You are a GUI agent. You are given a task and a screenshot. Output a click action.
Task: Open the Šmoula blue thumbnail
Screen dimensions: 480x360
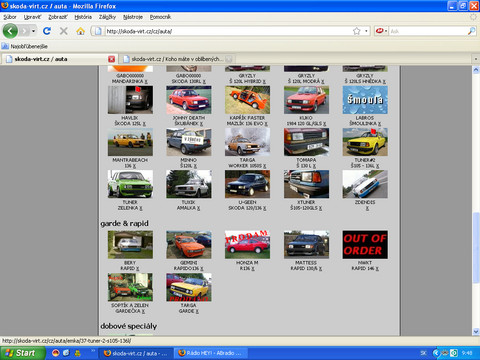tap(365, 100)
